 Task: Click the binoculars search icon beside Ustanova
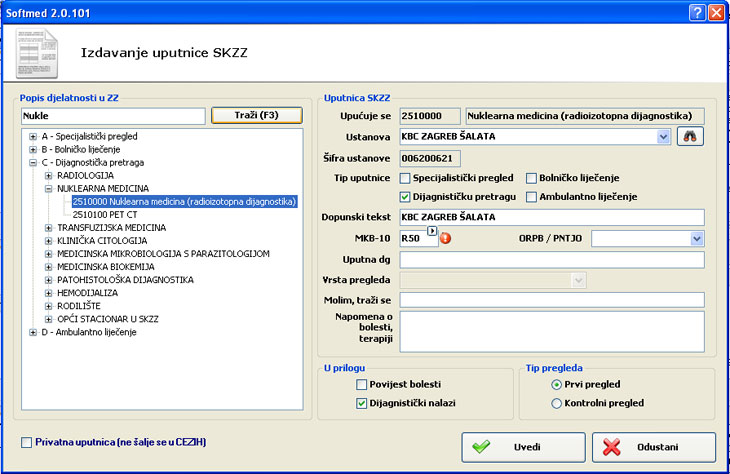point(690,137)
